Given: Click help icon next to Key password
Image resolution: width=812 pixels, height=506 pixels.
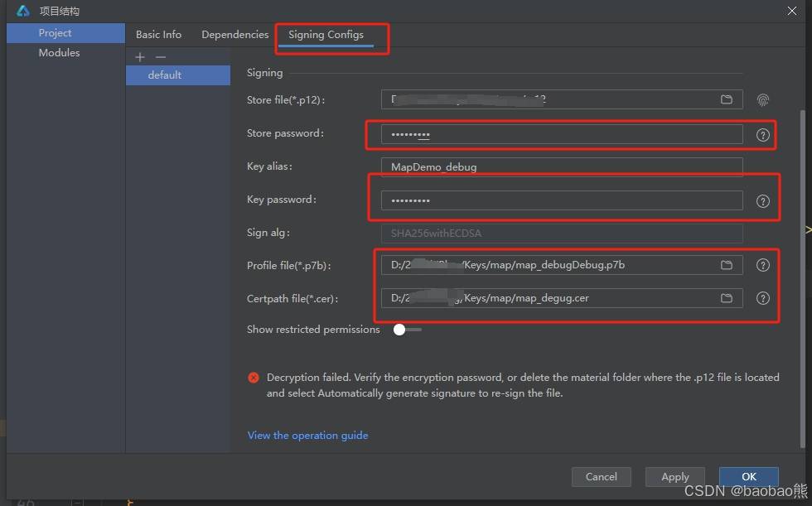Looking at the screenshot, I should [x=763, y=201].
